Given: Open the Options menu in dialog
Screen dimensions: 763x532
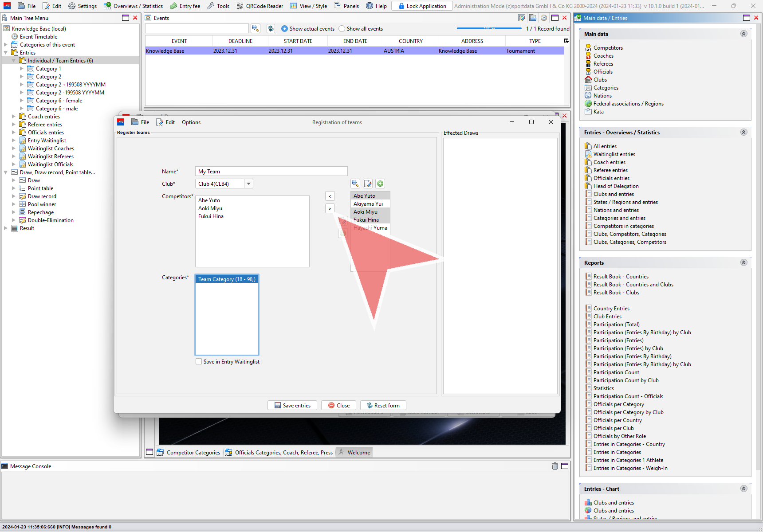Looking at the screenshot, I should point(191,122).
